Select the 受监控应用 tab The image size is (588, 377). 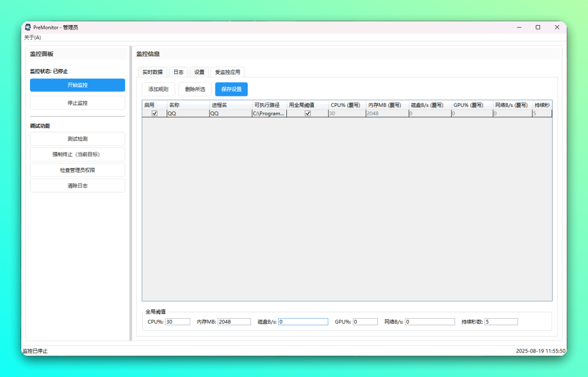[228, 72]
